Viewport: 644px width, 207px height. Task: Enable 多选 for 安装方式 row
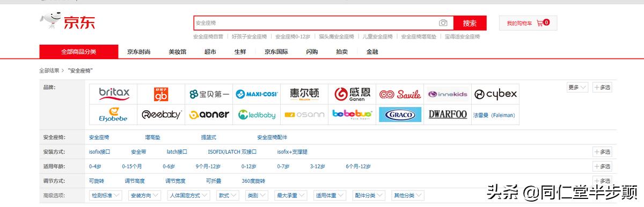click(602, 152)
